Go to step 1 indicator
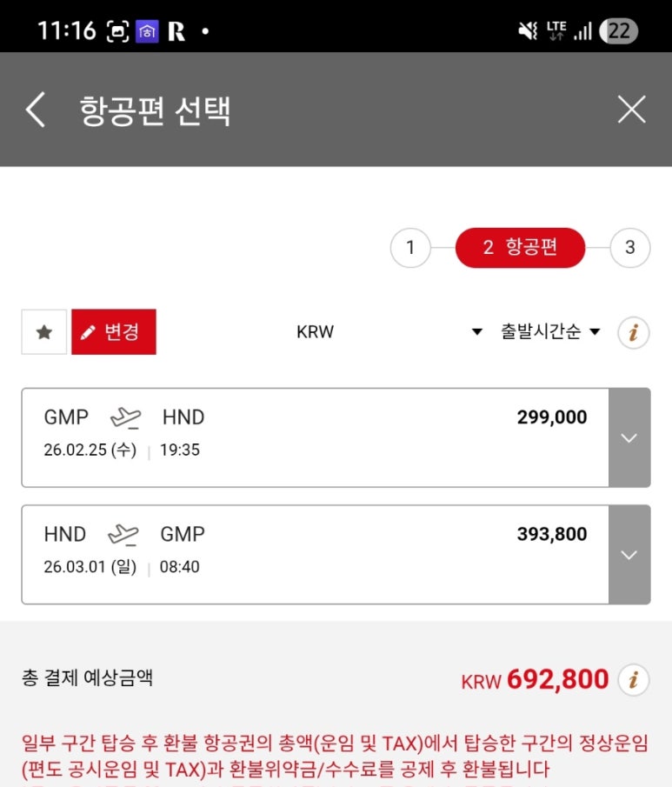 410,248
